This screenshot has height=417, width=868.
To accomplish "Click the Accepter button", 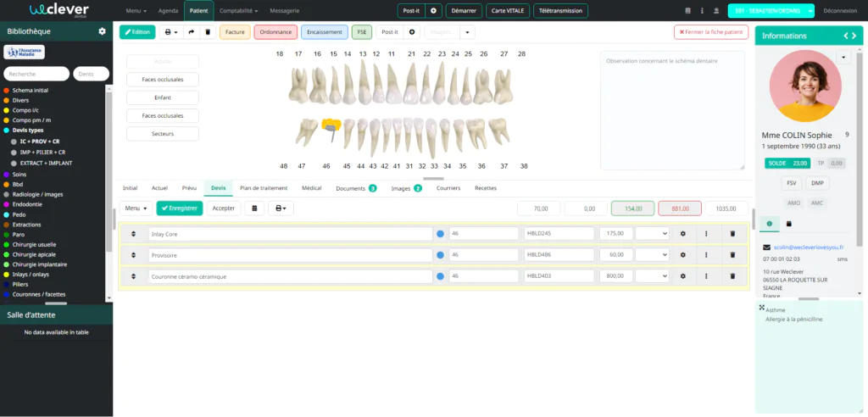I will [x=224, y=208].
